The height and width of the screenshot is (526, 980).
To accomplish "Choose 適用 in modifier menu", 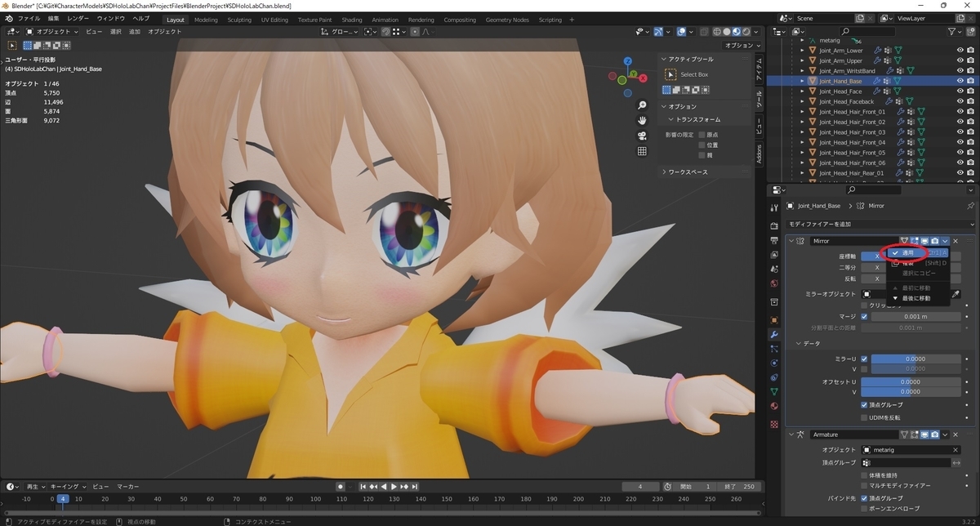I will click(x=919, y=252).
